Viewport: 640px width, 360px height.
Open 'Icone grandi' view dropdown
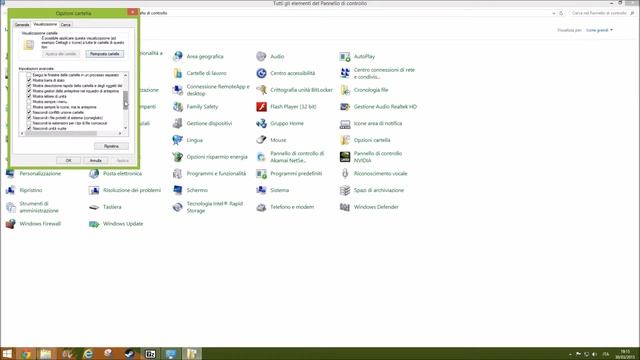click(599, 30)
